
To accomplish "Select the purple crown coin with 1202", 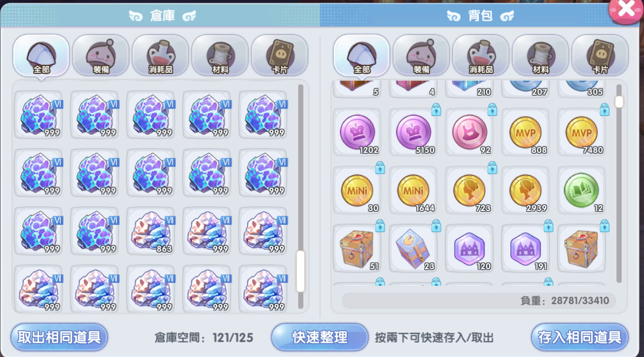I will pyautogui.click(x=357, y=133).
